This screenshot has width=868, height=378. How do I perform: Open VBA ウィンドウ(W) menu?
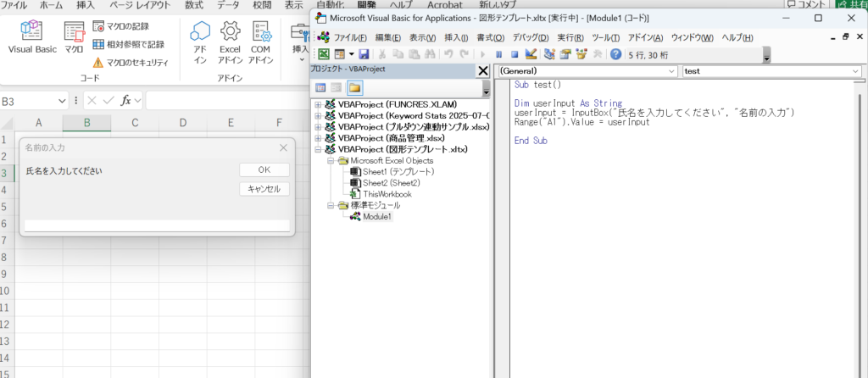(692, 37)
